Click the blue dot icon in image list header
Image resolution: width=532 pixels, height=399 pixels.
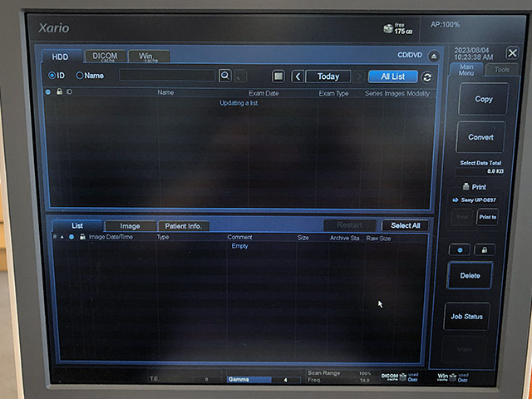pyautogui.click(x=71, y=237)
